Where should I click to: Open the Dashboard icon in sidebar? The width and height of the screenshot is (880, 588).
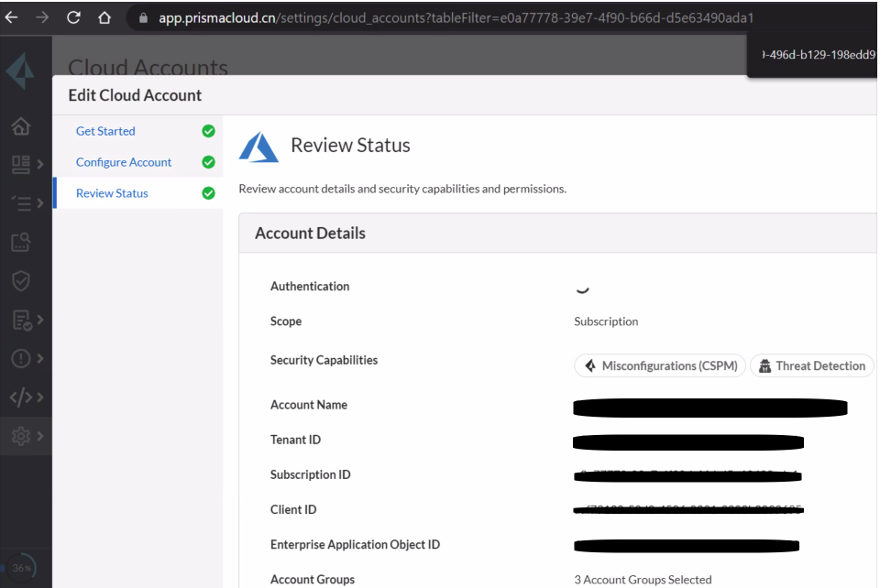[17, 166]
